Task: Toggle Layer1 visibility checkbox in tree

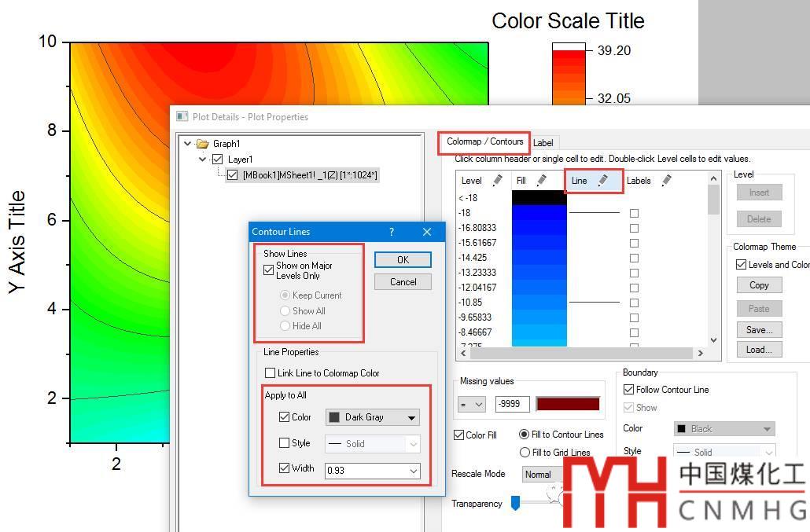Action: 218,159
